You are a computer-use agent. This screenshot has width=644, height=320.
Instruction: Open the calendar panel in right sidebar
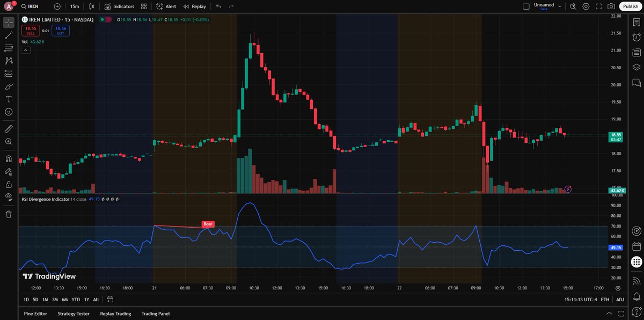pyautogui.click(x=636, y=247)
